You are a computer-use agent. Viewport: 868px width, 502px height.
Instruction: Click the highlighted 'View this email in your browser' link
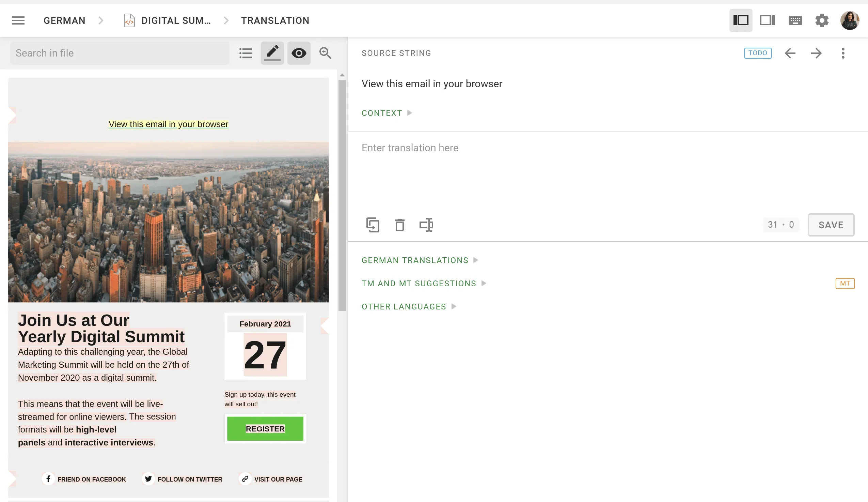[168, 124]
